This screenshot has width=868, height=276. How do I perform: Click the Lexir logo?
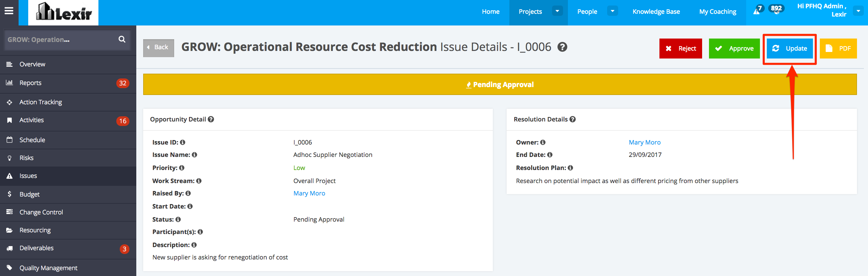tap(63, 12)
